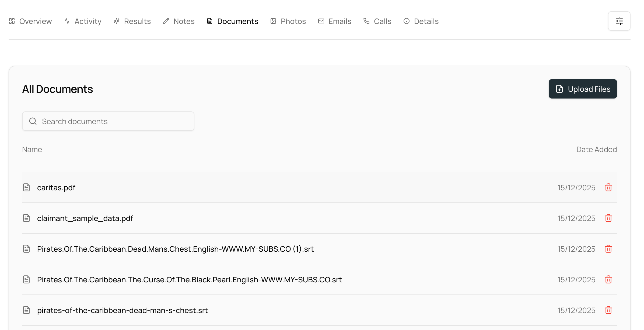644x330 pixels.
Task: Show the Details tab
Action: tap(421, 21)
